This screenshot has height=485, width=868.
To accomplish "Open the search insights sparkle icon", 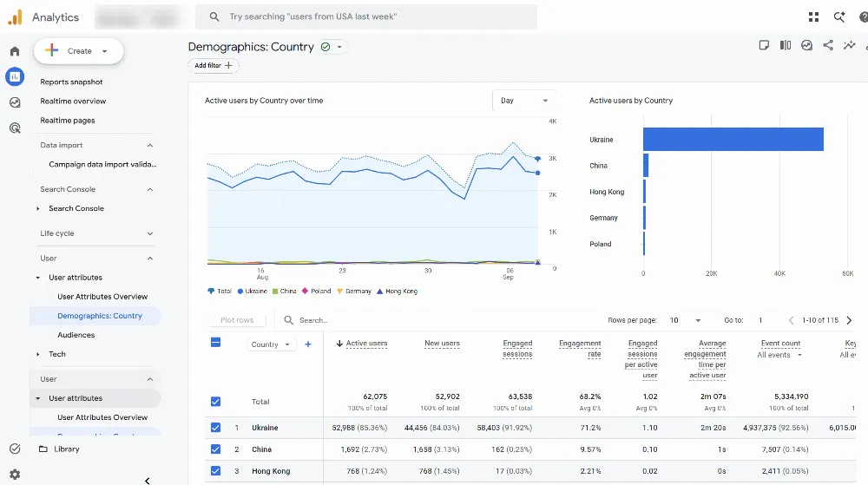I will click(x=839, y=17).
